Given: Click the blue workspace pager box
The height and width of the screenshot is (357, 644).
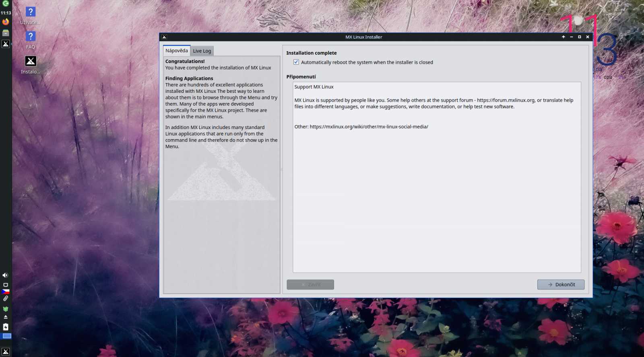Looking at the screenshot, I should point(7,336).
